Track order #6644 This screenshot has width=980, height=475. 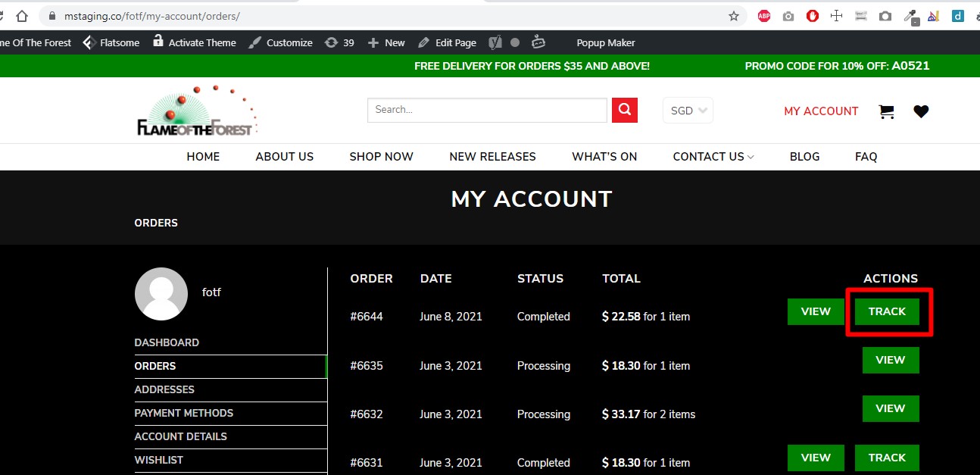(887, 311)
